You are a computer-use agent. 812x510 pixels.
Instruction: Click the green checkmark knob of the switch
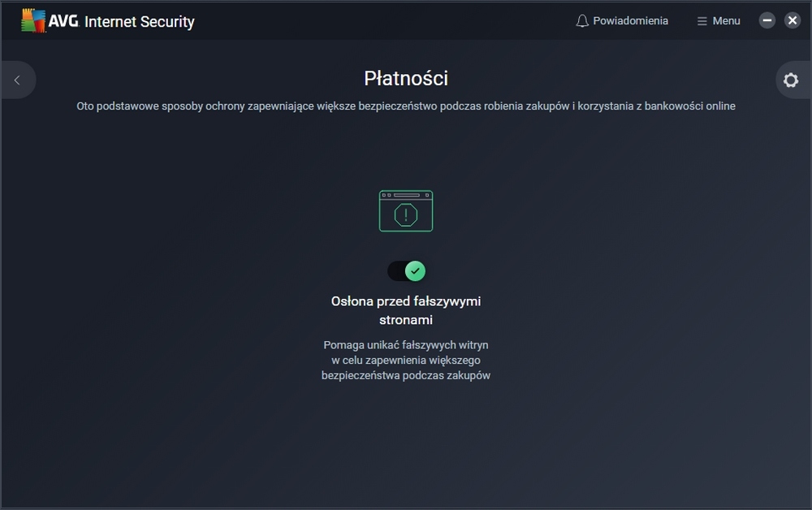415,270
